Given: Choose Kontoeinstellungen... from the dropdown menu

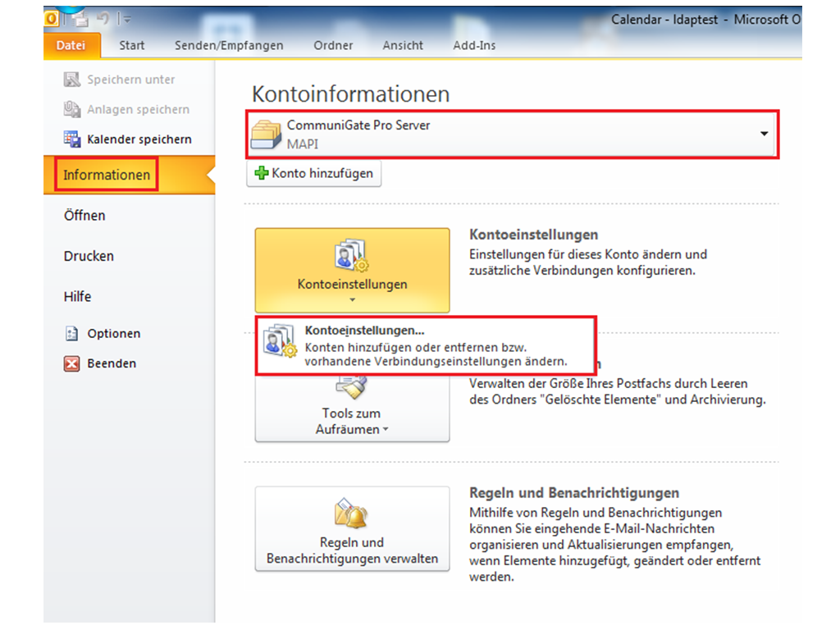Looking at the screenshot, I should [425, 345].
